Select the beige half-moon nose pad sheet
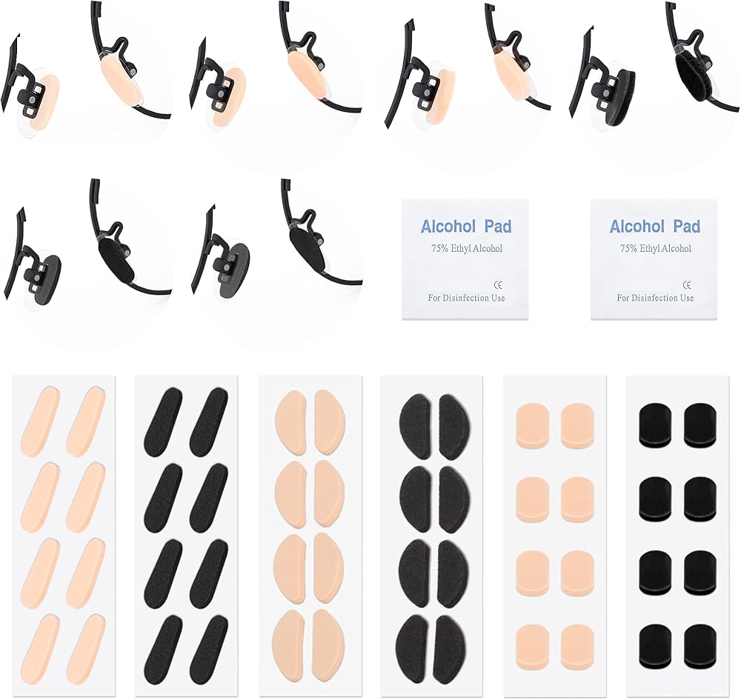This screenshot has width=741, height=700. click(310, 537)
